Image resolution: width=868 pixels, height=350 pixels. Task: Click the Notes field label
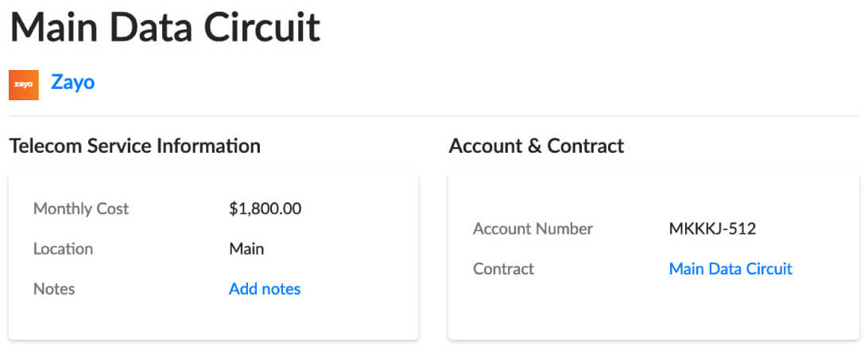tap(54, 289)
